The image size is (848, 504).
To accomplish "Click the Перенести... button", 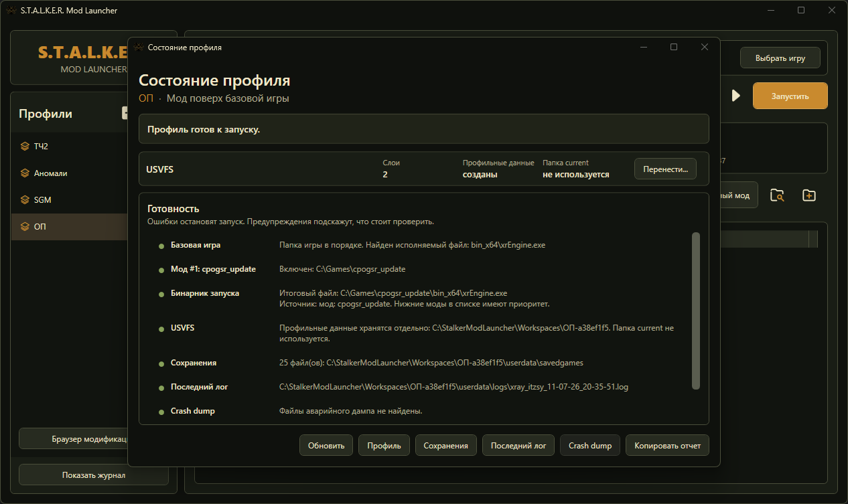I will point(666,169).
